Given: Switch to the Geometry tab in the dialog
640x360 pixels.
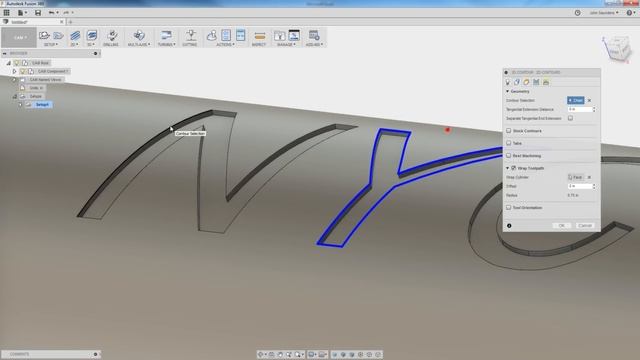Looking at the screenshot, I should 517,82.
